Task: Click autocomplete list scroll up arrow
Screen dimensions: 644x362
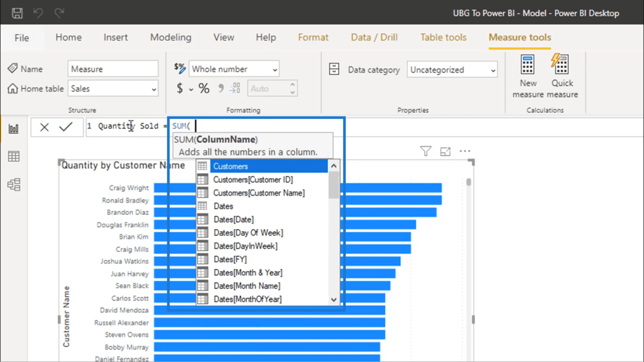Action: (x=334, y=166)
